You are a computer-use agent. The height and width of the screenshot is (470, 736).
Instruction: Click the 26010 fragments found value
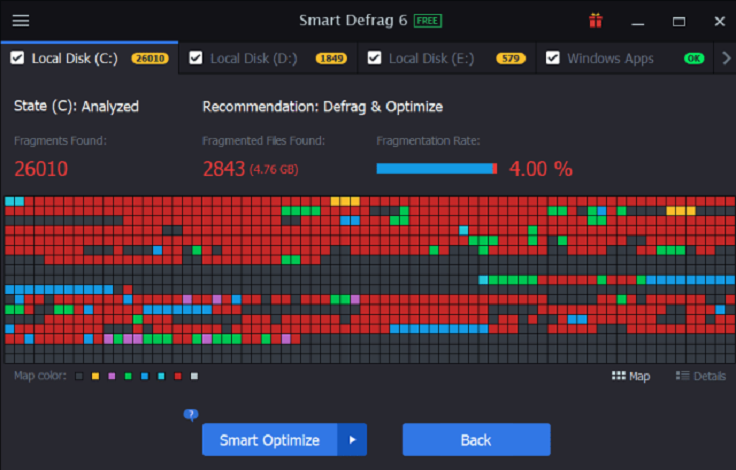[x=41, y=169]
